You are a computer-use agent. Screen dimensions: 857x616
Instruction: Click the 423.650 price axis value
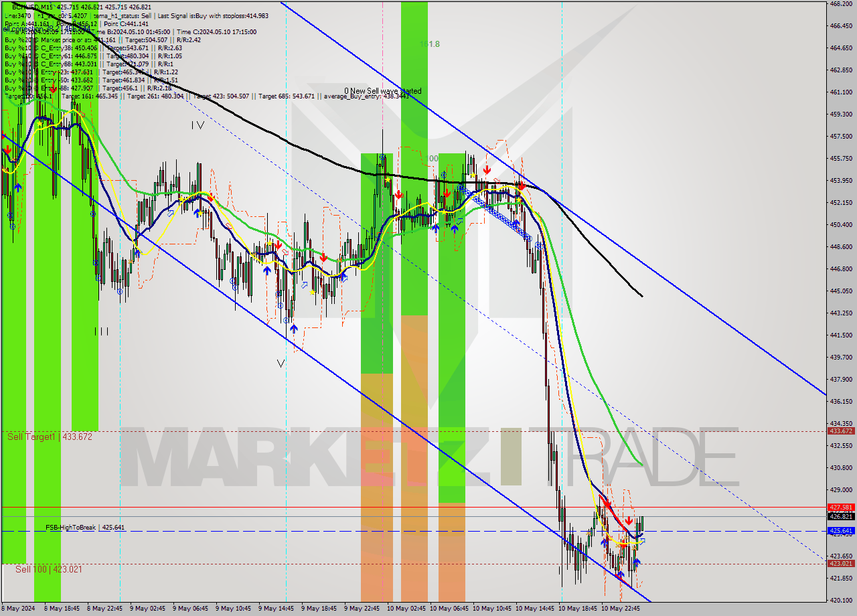tap(840, 556)
